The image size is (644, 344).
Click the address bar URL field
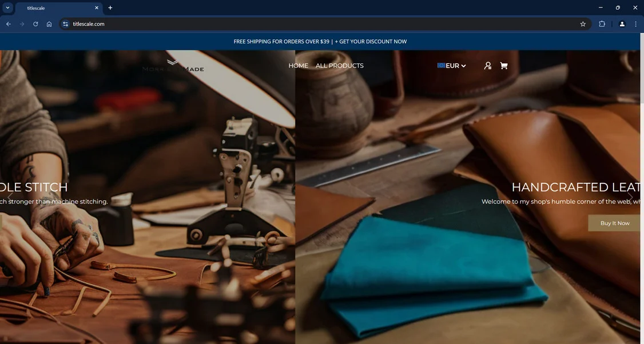coord(324,24)
